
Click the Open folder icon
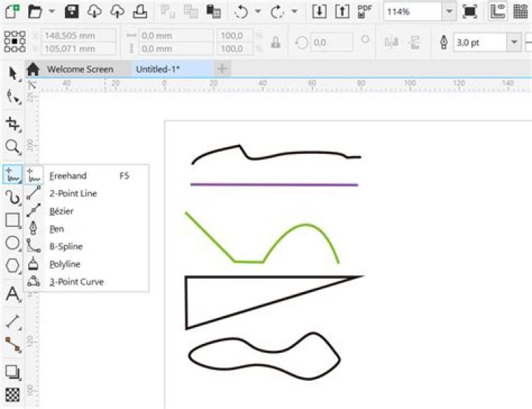35,12
